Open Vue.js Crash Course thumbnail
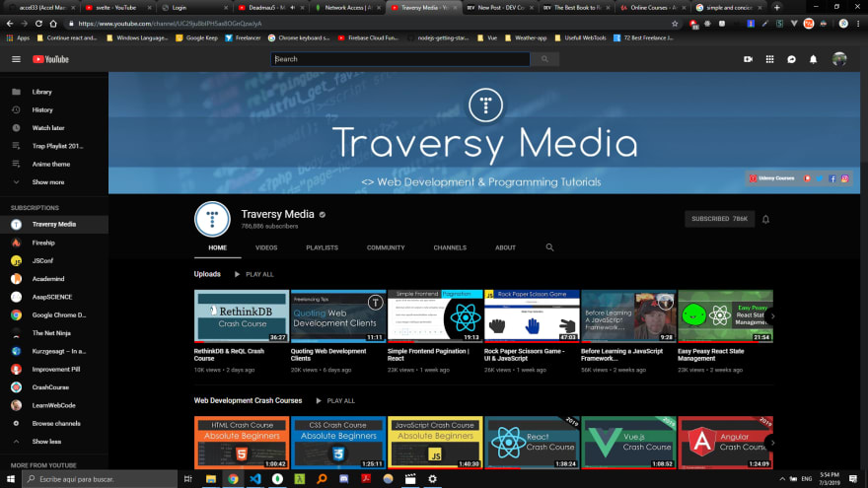868x488 pixels. (629, 443)
